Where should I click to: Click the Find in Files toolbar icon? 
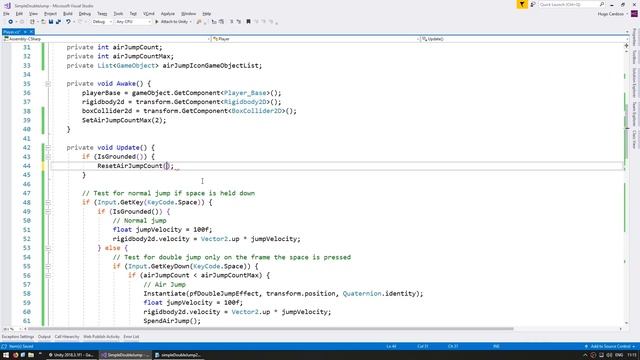(199, 22)
